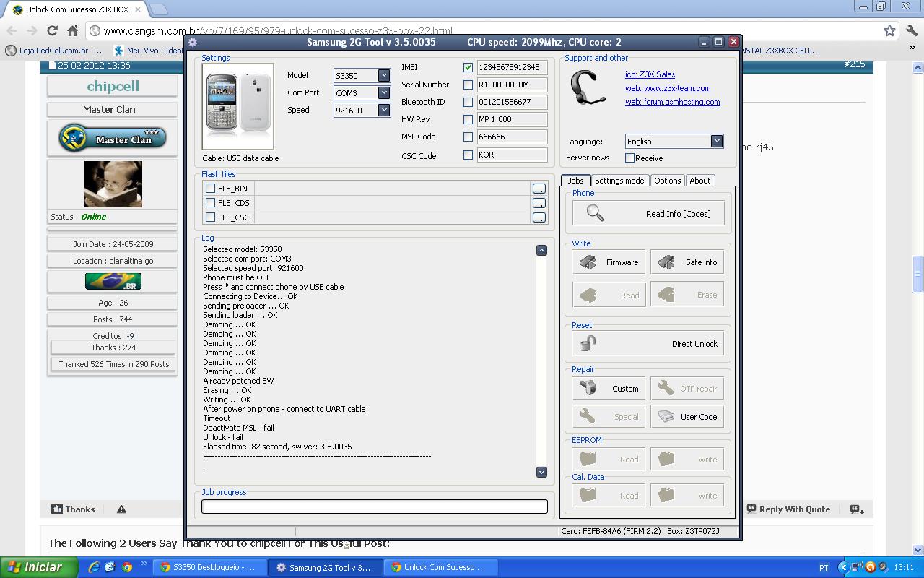
Task: Report post with the warning triangle icon
Action: tap(121, 509)
